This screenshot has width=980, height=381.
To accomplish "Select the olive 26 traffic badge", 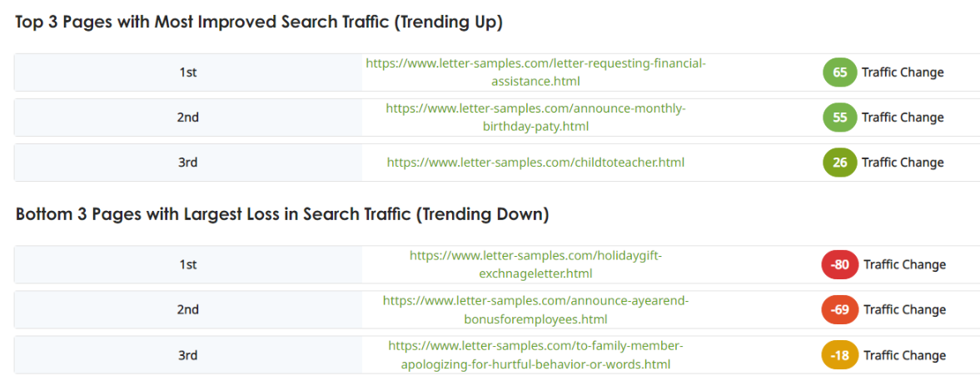I will tap(839, 163).
